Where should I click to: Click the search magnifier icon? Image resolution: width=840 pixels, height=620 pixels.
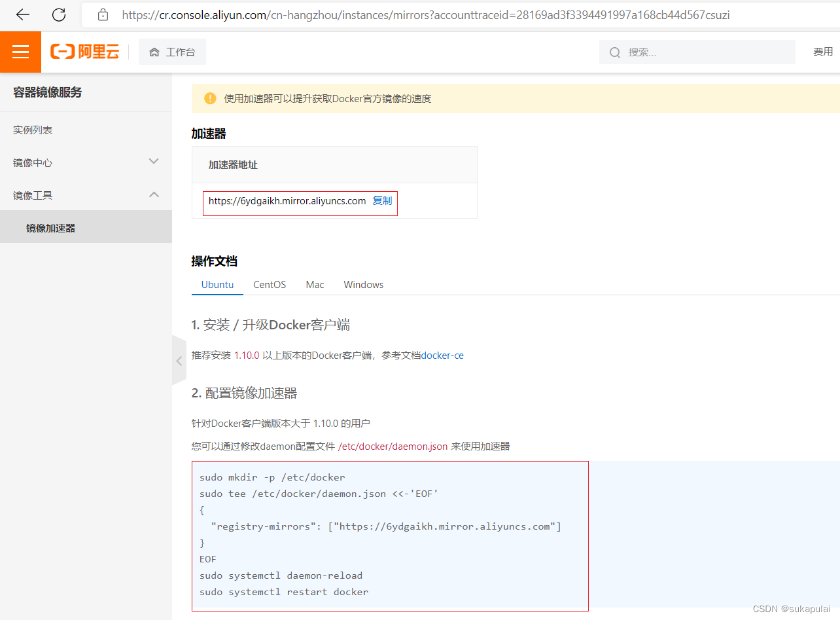tap(615, 52)
